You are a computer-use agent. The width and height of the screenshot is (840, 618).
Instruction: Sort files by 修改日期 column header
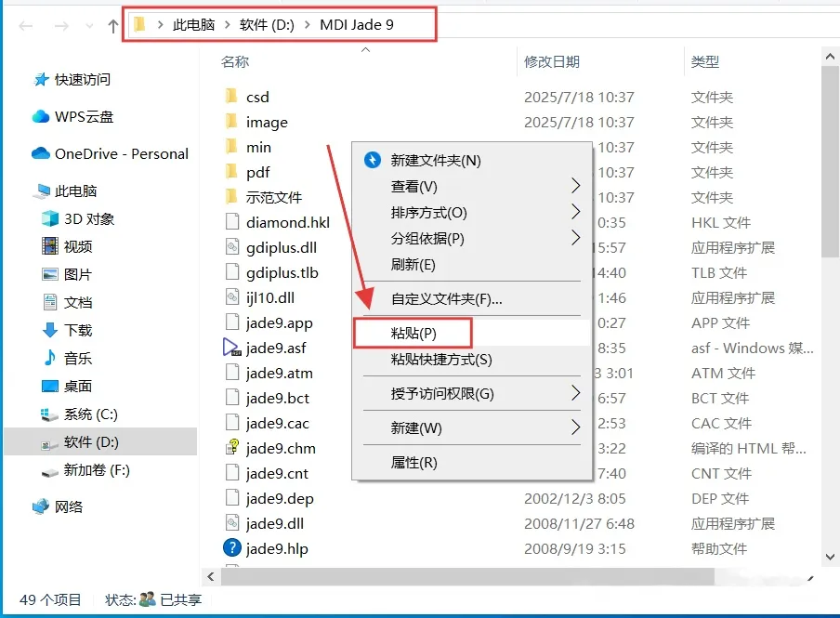click(551, 61)
